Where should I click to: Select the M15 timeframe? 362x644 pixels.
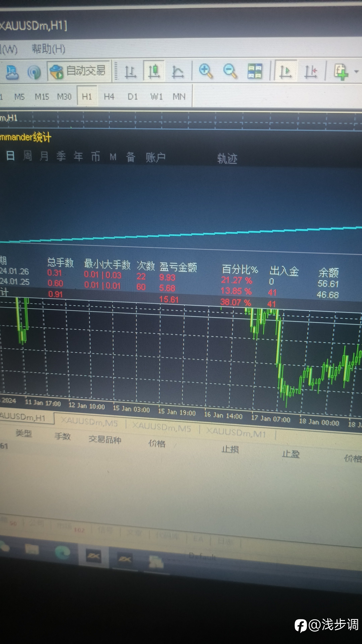(42, 96)
